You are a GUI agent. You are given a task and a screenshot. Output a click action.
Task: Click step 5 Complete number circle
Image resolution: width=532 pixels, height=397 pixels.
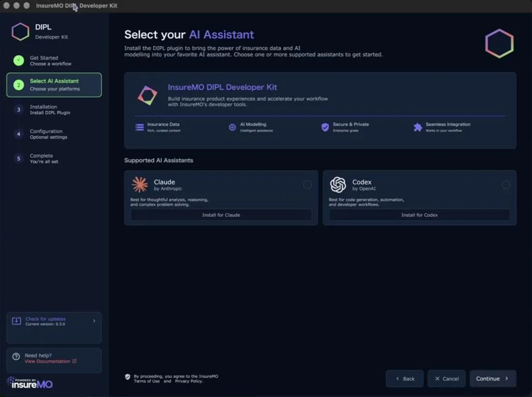[19, 159]
